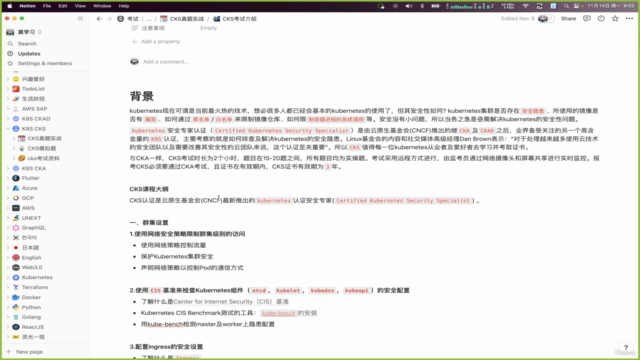Expand the CKS真题实战 subpage
This screenshot has width=640, height=360.
click(x=13, y=138)
